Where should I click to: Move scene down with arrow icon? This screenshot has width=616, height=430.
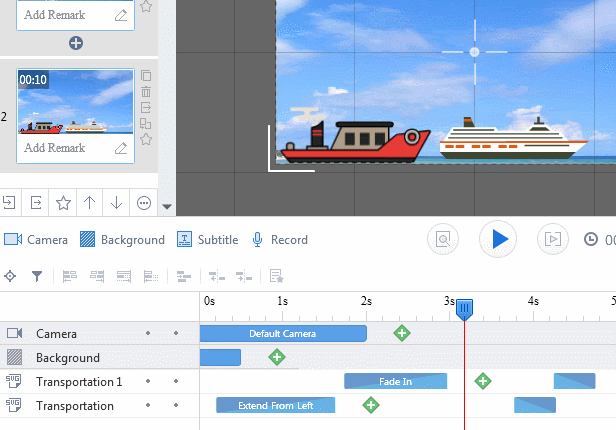coord(116,203)
